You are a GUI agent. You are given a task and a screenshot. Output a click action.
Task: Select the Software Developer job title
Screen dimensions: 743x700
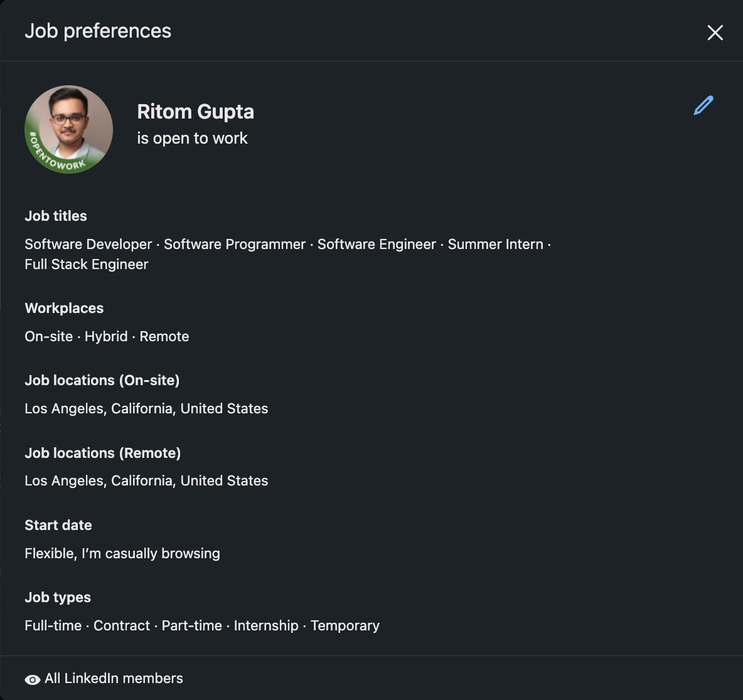pyautogui.click(x=88, y=244)
